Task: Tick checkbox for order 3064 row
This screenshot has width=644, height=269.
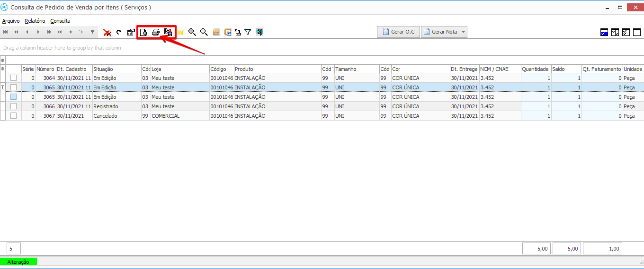Action: click(13, 78)
